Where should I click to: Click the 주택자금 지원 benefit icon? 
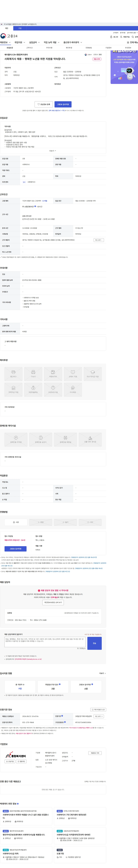coord(13,390)
